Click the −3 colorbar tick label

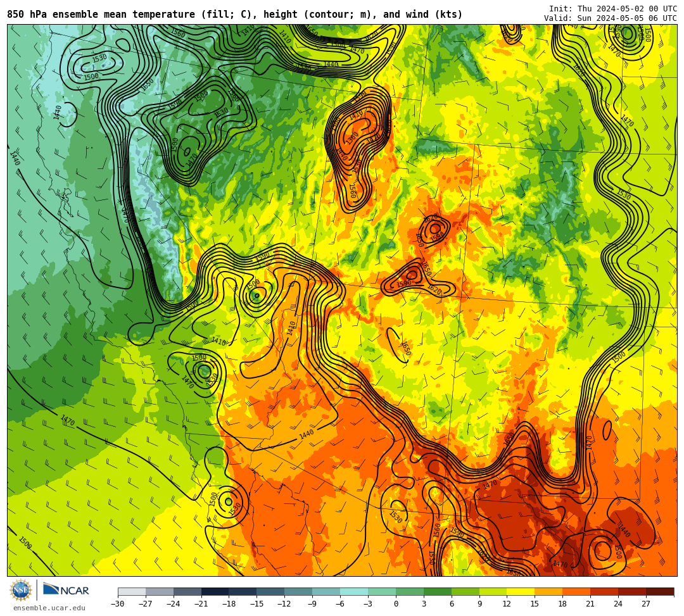[368, 604]
